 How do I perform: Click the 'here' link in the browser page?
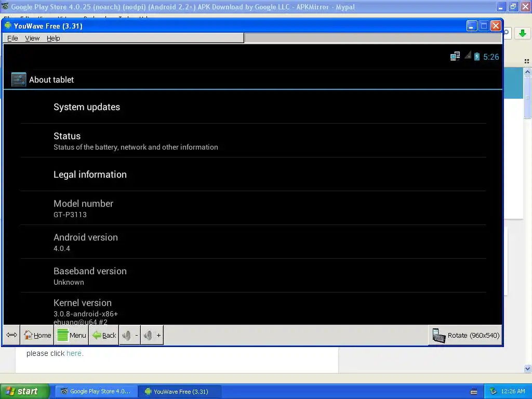click(x=74, y=353)
